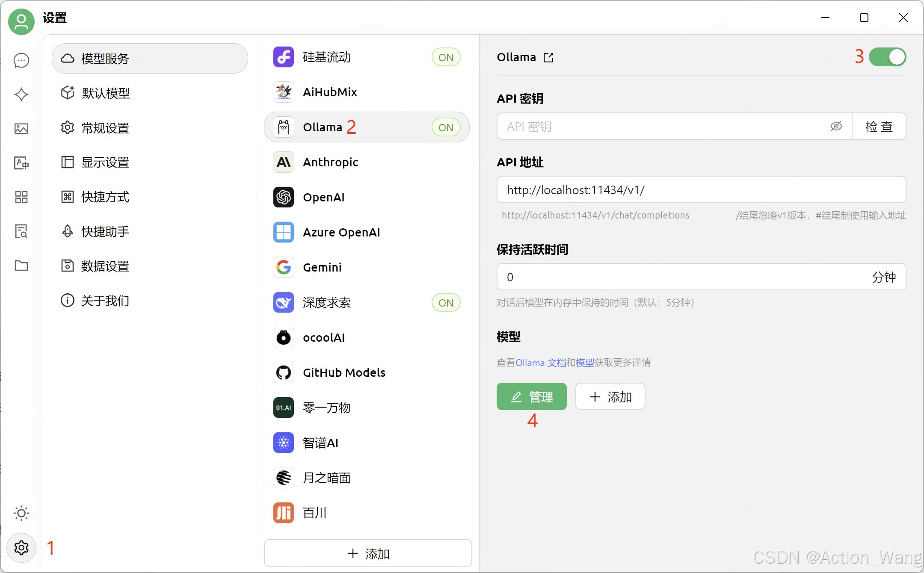Image resolution: width=924 pixels, height=573 pixels.
Task: Select the GitHub Models provider name
Action: [x=344, y=373]
